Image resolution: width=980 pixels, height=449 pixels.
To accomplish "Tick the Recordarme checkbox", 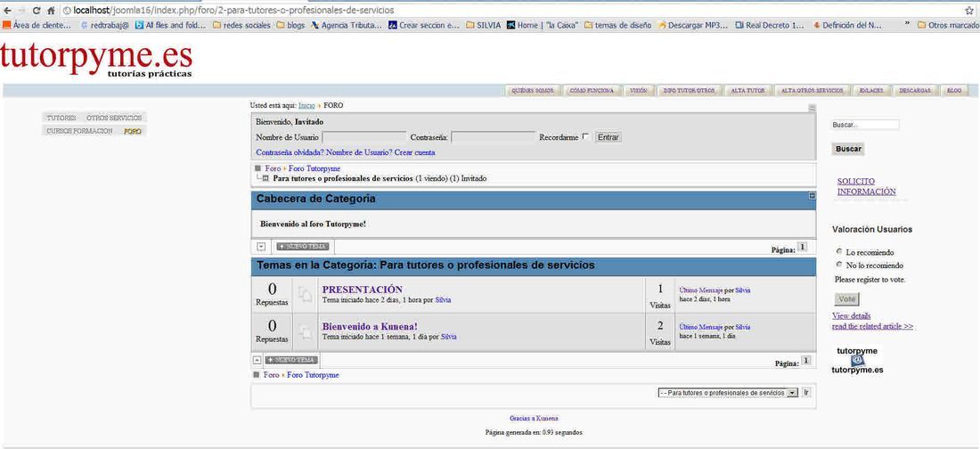I will point(585,136).
